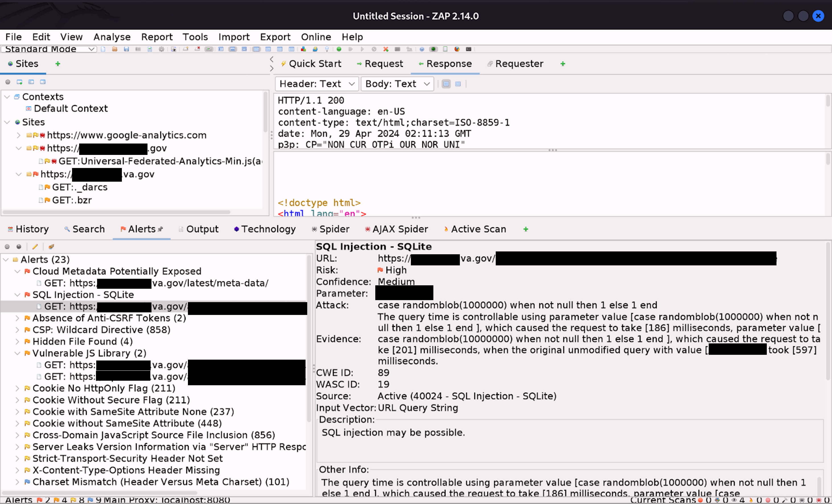Open the Body: Text dropdown
This screenshot has width=832, height=504.
click(397, 84)
